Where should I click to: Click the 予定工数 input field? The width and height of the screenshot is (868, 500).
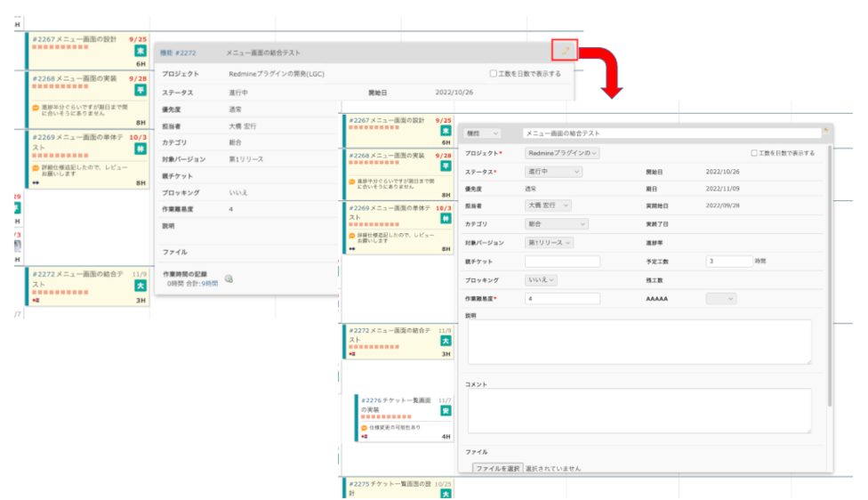pyautogui.click(x=729, y=262)
